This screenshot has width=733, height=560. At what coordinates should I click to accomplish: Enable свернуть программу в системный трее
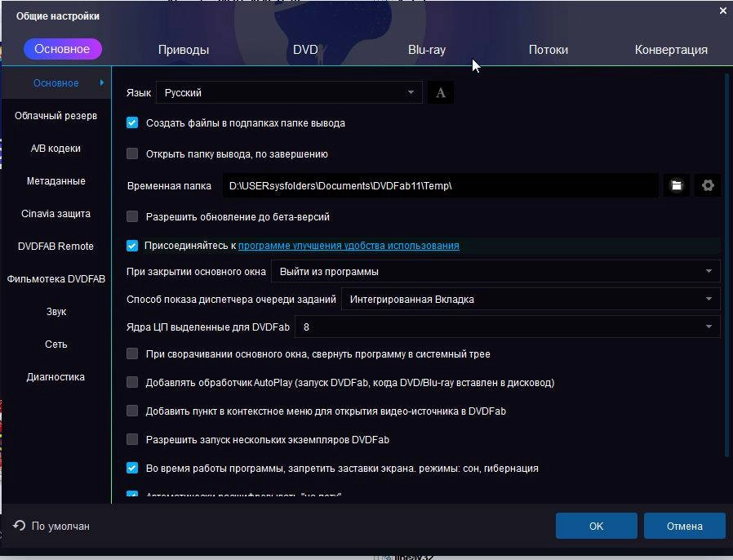point(132,353)
